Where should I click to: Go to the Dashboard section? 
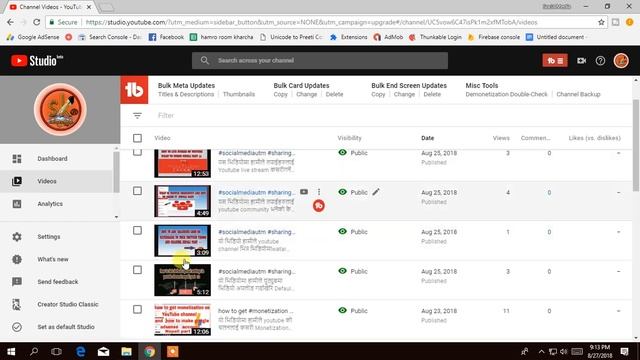pos(57,158)
